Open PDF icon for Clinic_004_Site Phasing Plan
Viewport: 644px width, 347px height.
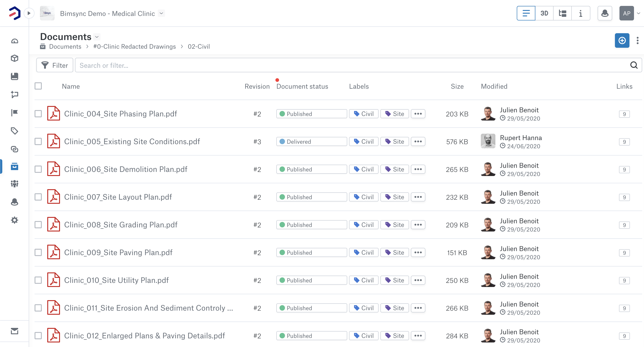pyautogui.click(x=53, y=113)
